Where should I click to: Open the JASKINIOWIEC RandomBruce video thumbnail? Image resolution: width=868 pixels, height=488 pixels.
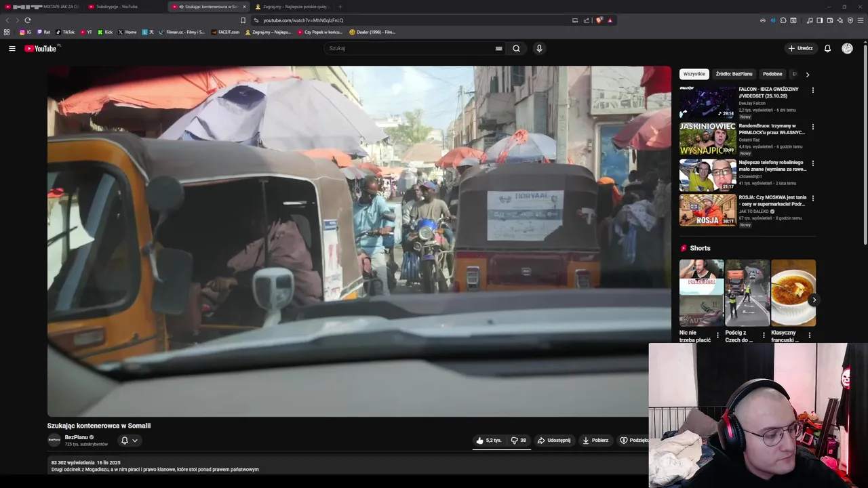pyautogui.click(x=707, y=138)
